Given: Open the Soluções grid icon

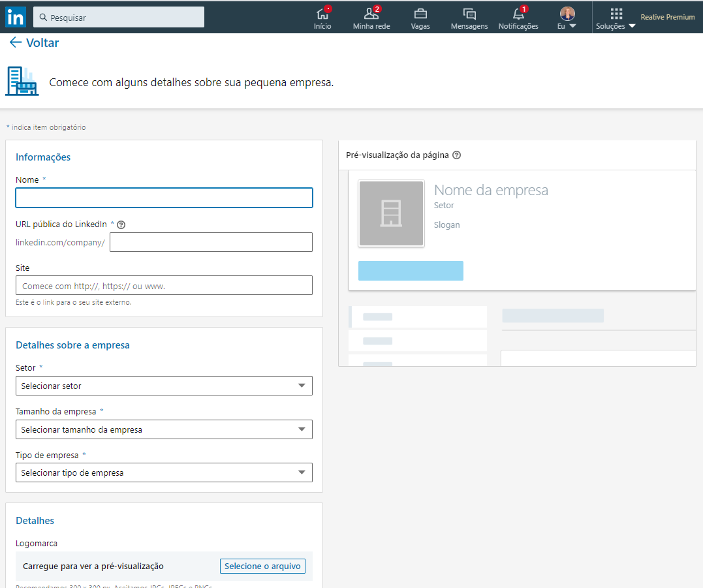Looking at the screenshot, I should pyautogui.click(x=616, y=14).
